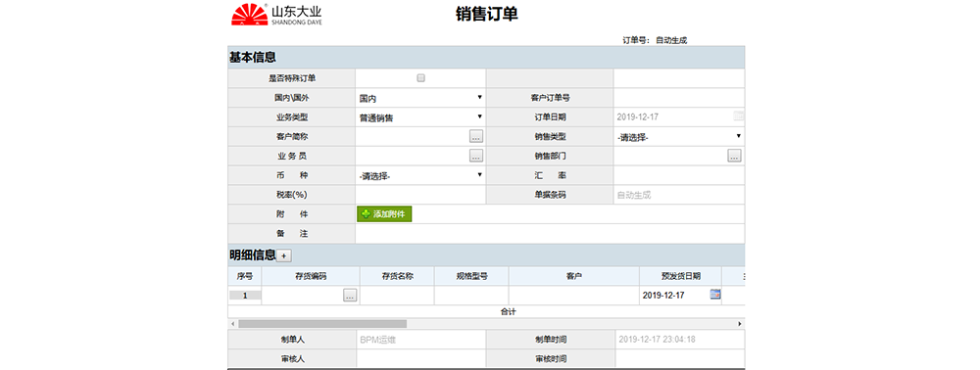This screenshot has width=980, height=370.
Task: Click the 存货名称 cell in row 1
Action: point(397,296)
